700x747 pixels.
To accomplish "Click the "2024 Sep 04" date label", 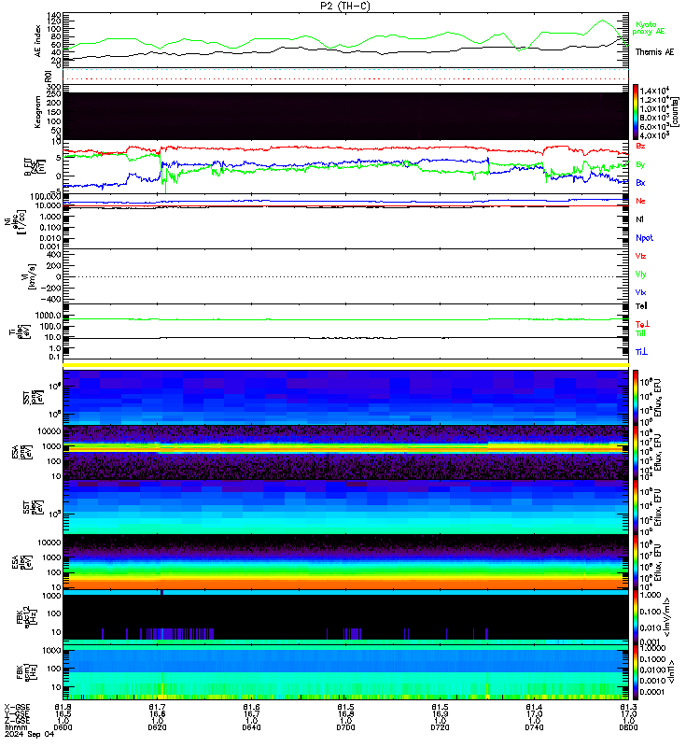I will coord(30,734).
